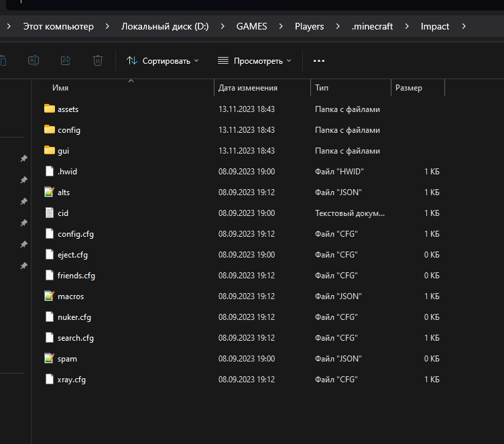Screen dimensions: 504x444
Task: Click the file name alts
Action: [64, 192]
